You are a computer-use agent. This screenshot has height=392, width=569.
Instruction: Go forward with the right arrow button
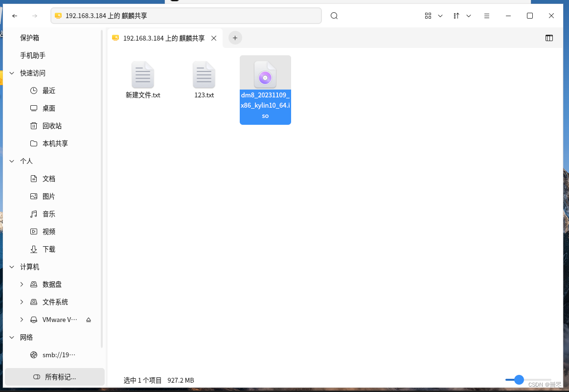(x=34, y=16)
